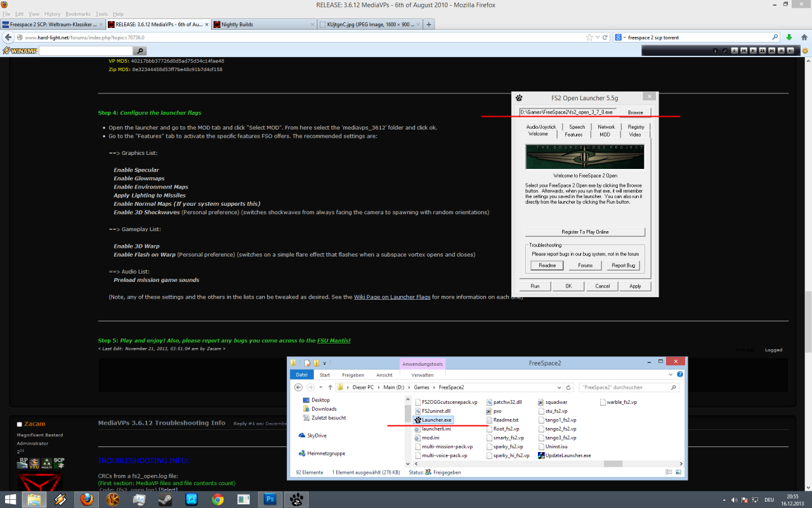Viewport: 812px width, 508px height.
Task: Open Heimnetzgruppe in Explorer navigation pane
Action: point(322,453)
